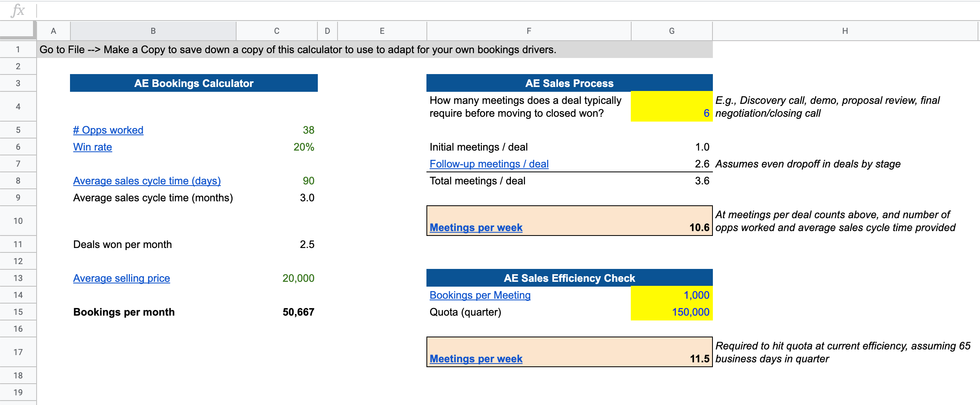Click the initial meetings value 1.0

coord(702,147)
